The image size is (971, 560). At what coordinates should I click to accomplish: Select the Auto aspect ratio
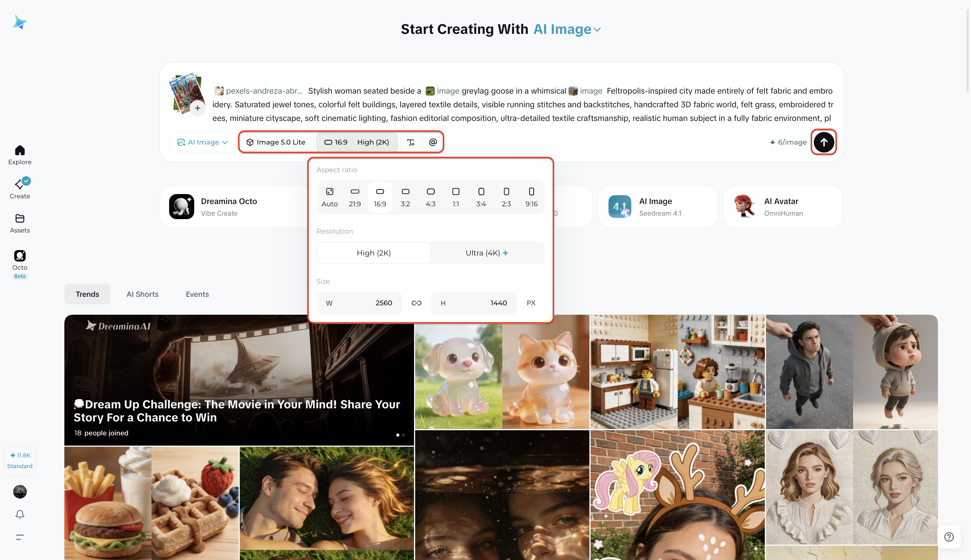pos(329,197)
